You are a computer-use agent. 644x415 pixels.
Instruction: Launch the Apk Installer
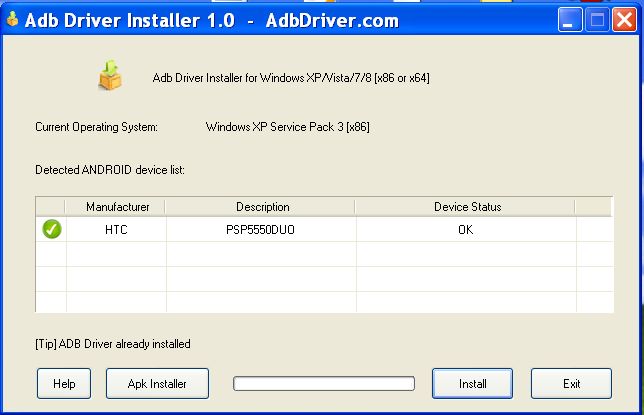tap(155, 383)
